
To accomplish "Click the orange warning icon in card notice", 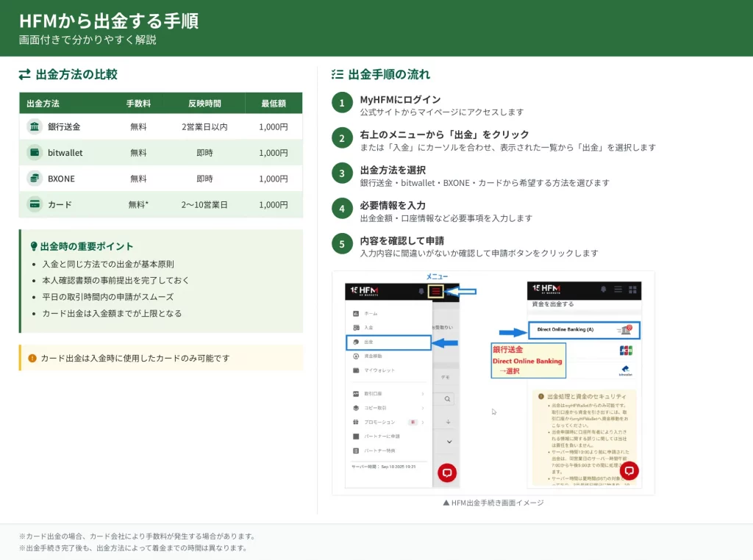I will 32,358.
